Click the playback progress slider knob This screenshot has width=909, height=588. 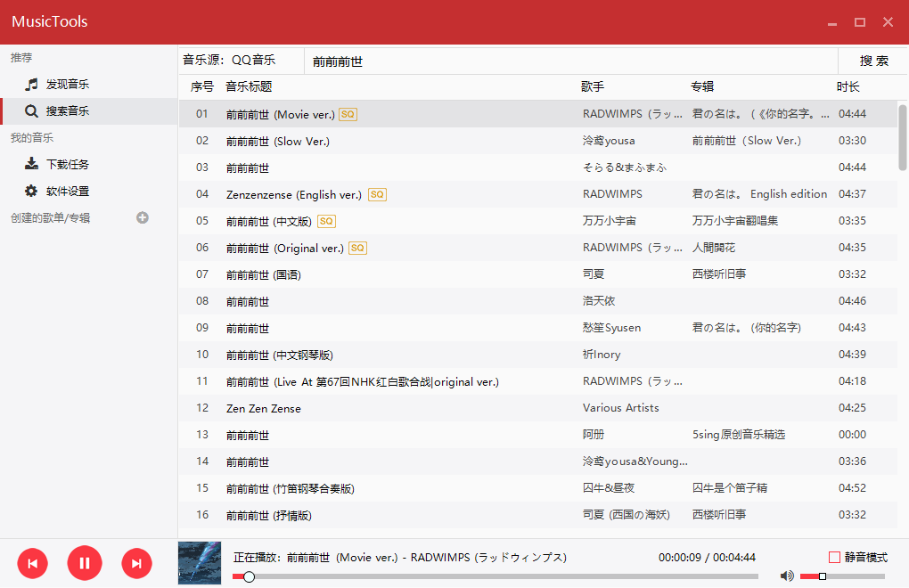250,576
